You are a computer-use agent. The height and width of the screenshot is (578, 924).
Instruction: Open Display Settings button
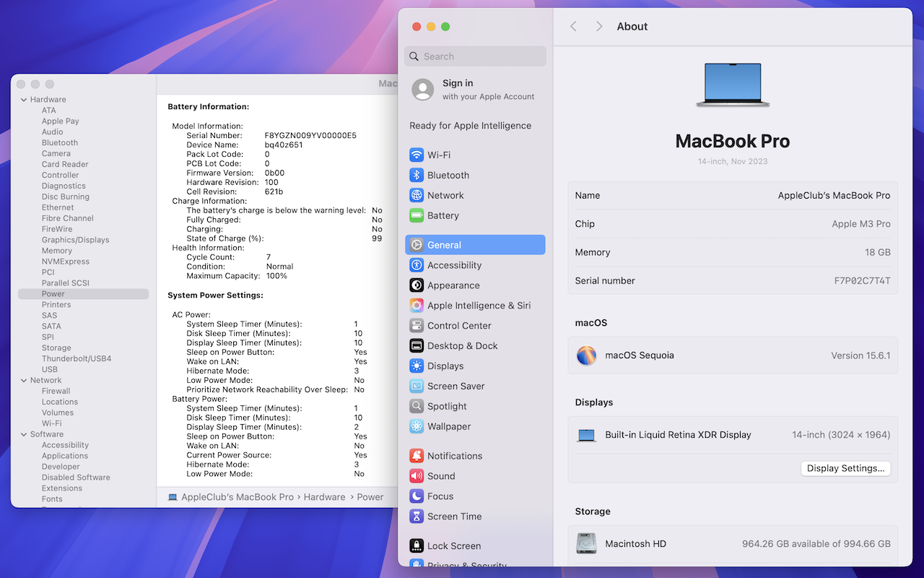point(845,468)
